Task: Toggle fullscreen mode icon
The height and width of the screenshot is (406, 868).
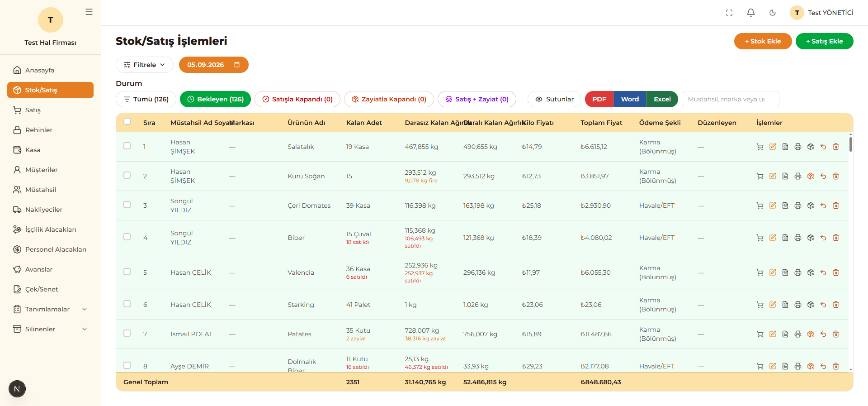Action: (729, 13)
